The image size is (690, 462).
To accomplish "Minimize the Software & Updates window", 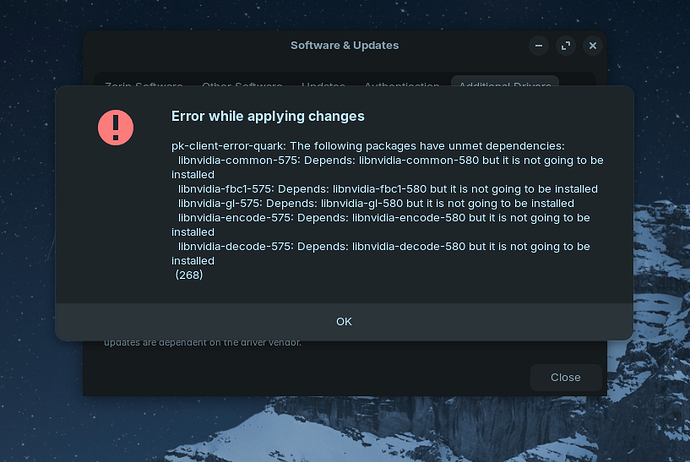I will tap(539, 45).
